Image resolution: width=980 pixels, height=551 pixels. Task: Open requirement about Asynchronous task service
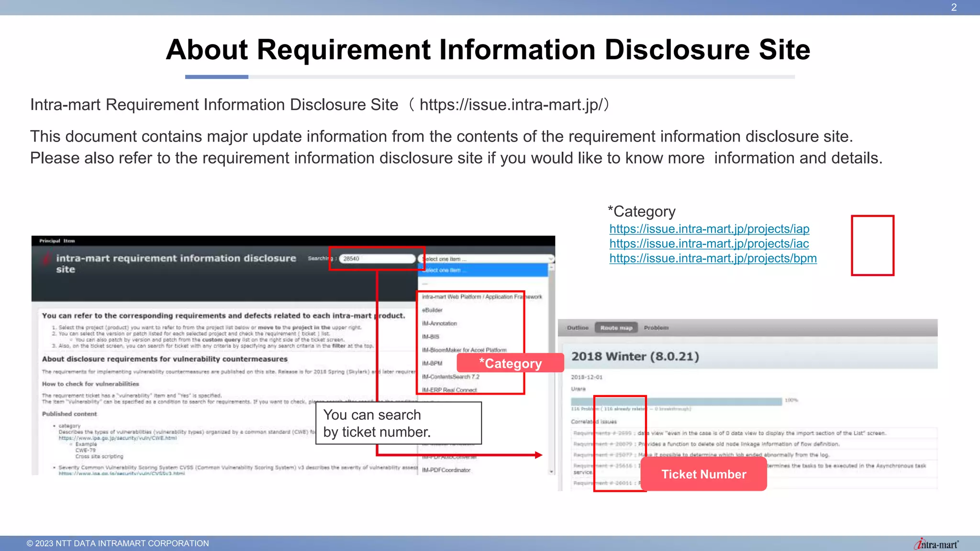click(x=750, y=469)
